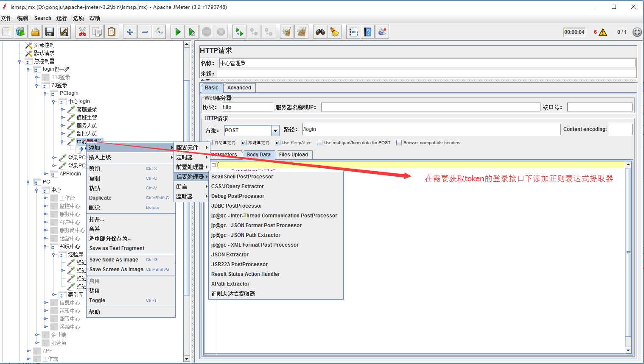Open the 运行 menu
Screen dimensions: 644x364
pyautogui.click(x=62, y=18)
